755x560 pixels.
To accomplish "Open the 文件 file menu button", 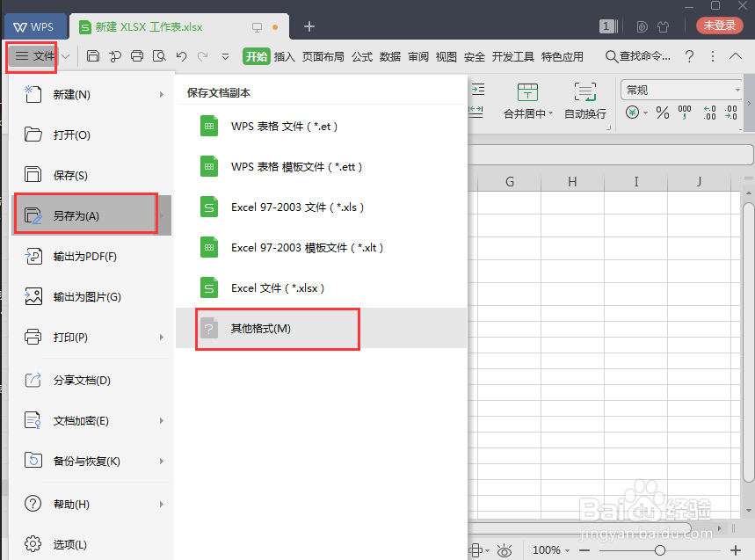I will click(34, 56).
